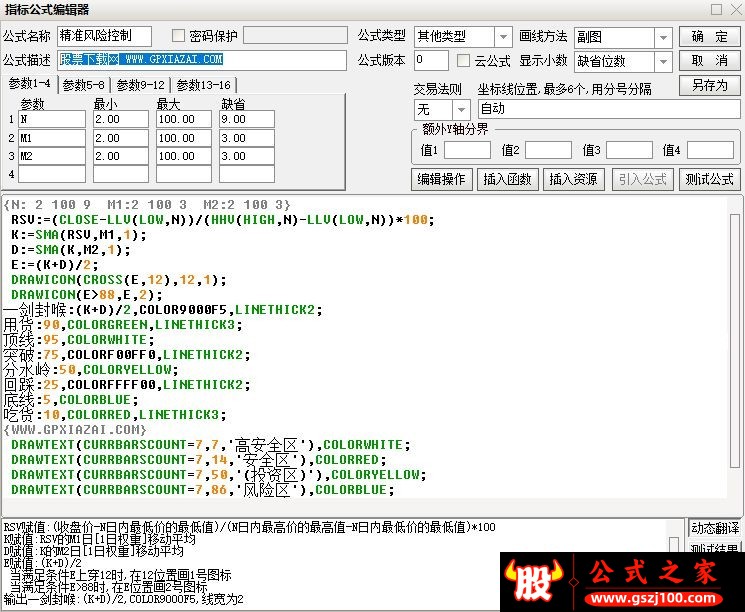Screen dimensions: 745x612
Task: Click the E:=(K+D)/2 line
Action: click(55, 265)
